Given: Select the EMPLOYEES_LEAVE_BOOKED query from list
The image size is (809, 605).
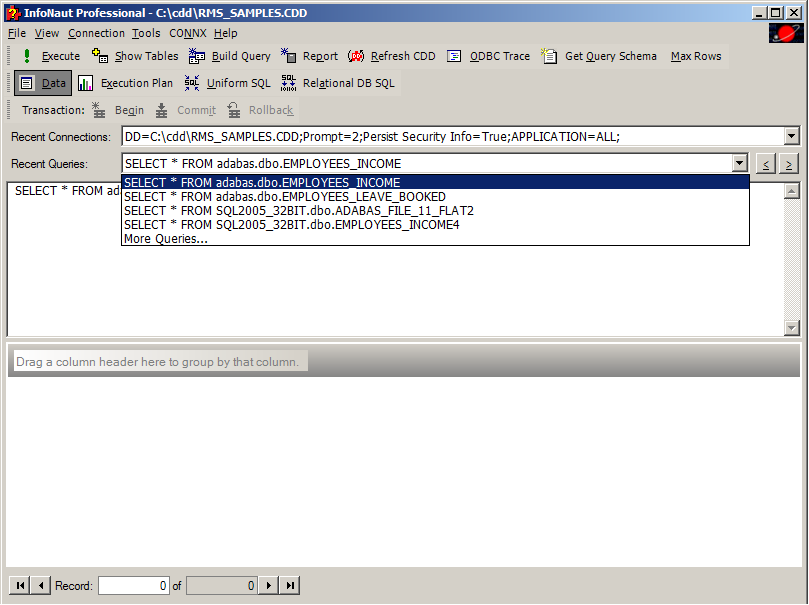Looking at the screenshot, I should [285, 197].
